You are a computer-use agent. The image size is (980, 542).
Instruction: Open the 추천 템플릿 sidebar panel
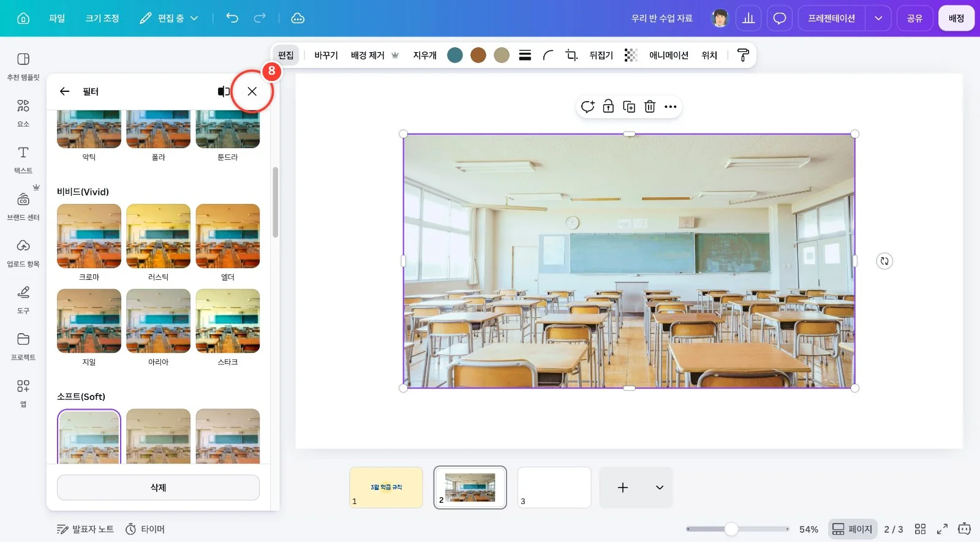tap(23, 66)
